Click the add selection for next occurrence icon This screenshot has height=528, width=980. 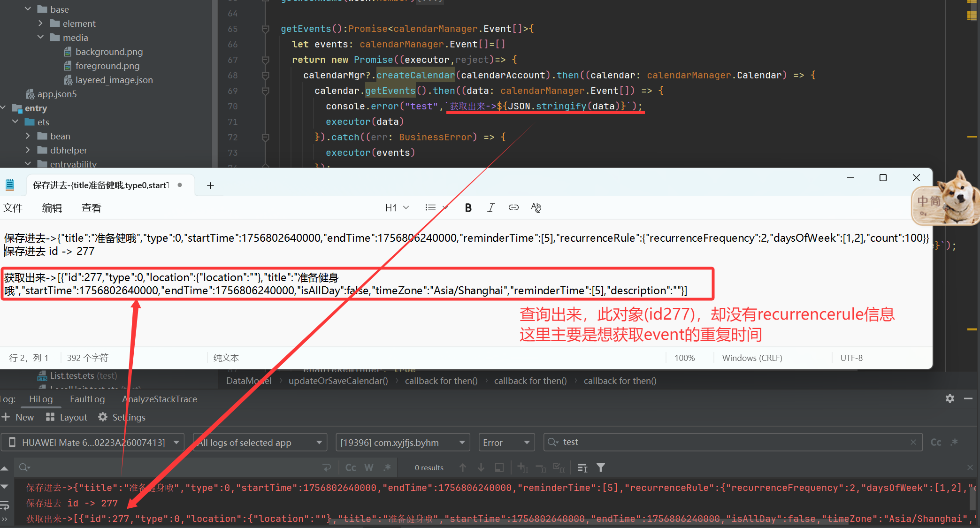tap(522, 467)
